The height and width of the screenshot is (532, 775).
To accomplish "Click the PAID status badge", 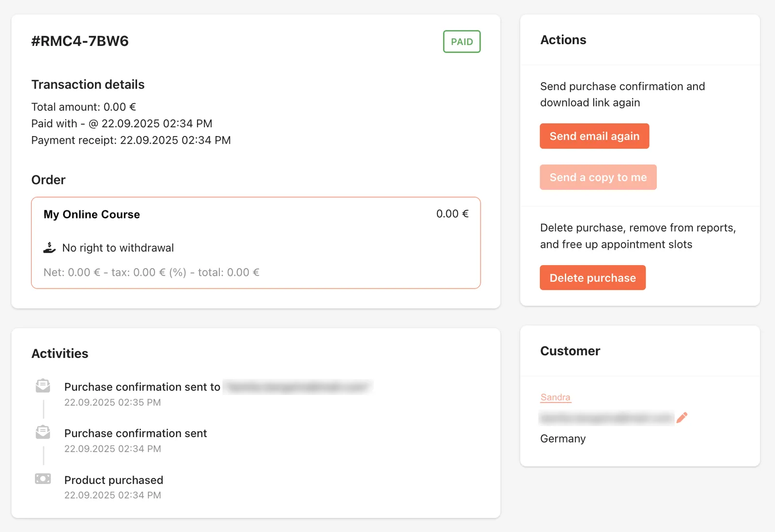I will (462, 42).
